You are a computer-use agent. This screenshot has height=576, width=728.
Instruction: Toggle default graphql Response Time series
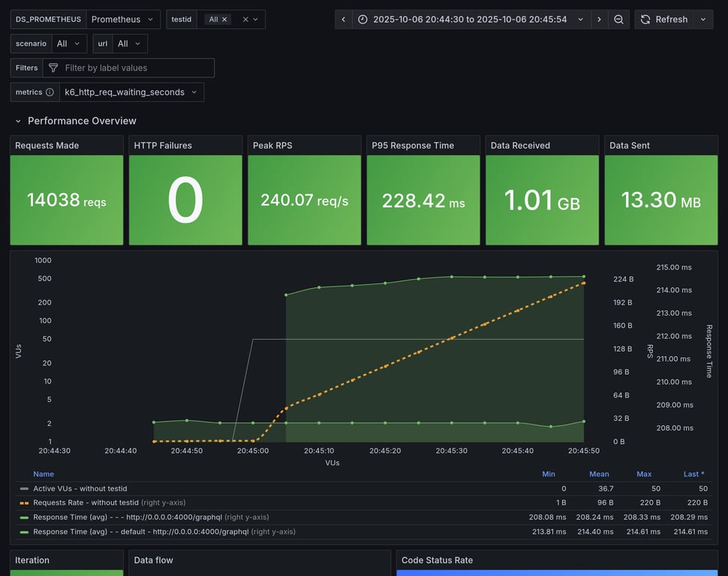(140, 532)
